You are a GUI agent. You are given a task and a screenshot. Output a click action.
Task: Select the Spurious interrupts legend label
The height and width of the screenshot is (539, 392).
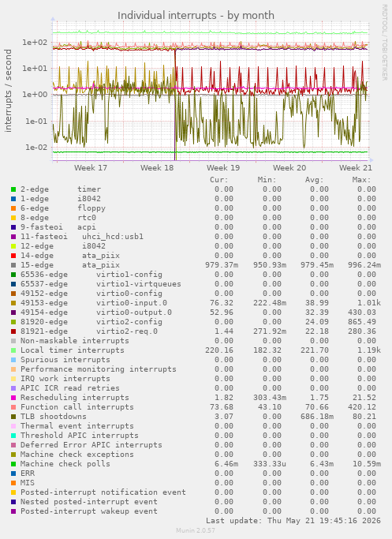click(65, 360)
